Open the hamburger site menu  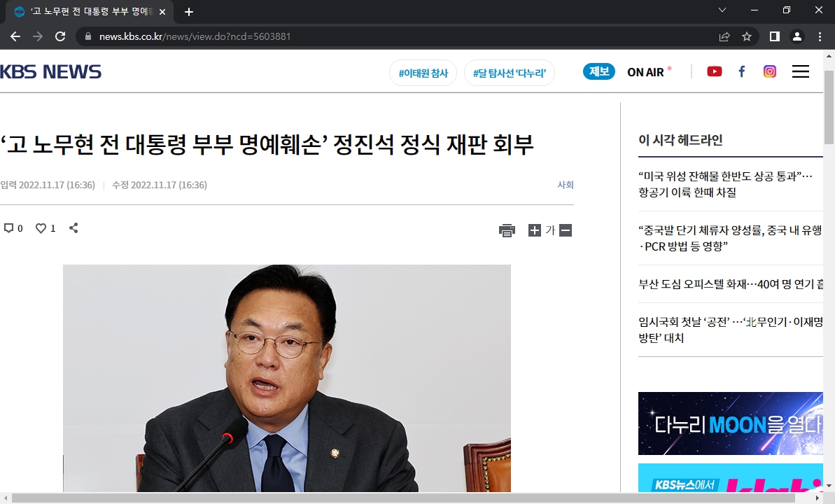801,71
